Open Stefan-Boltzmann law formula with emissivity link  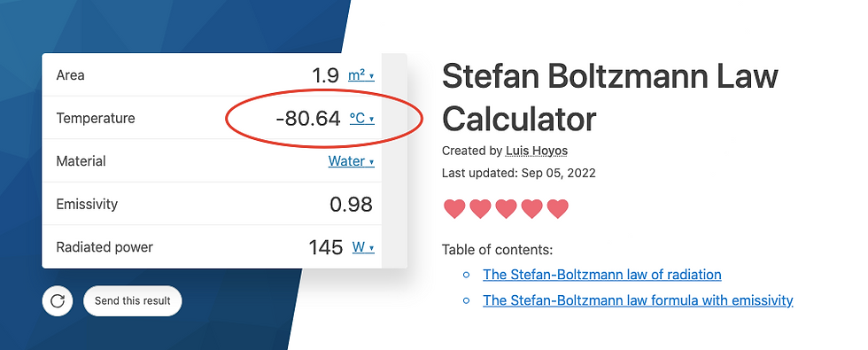coord(639,300)
